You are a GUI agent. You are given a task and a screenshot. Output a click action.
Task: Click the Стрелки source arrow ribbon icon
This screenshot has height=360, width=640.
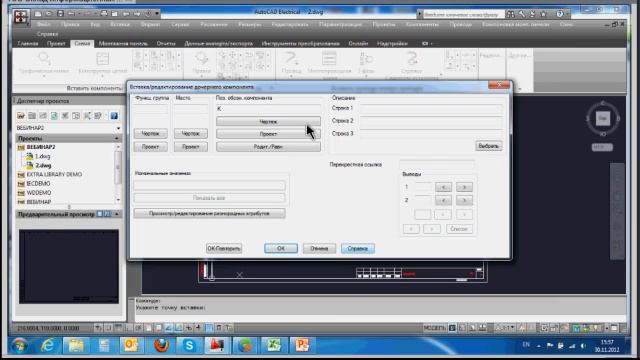(x=411, y=59)
